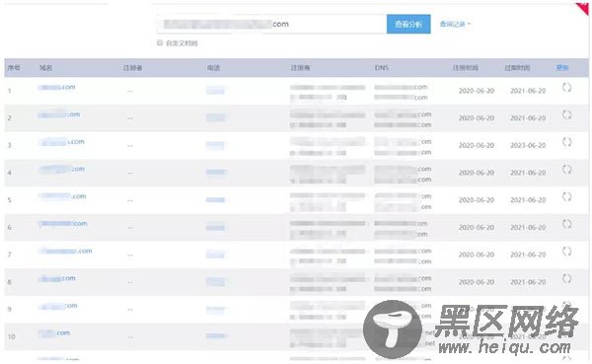
Task: Refresh the WHOIS record in row 5
Action: tap(566, 196)
